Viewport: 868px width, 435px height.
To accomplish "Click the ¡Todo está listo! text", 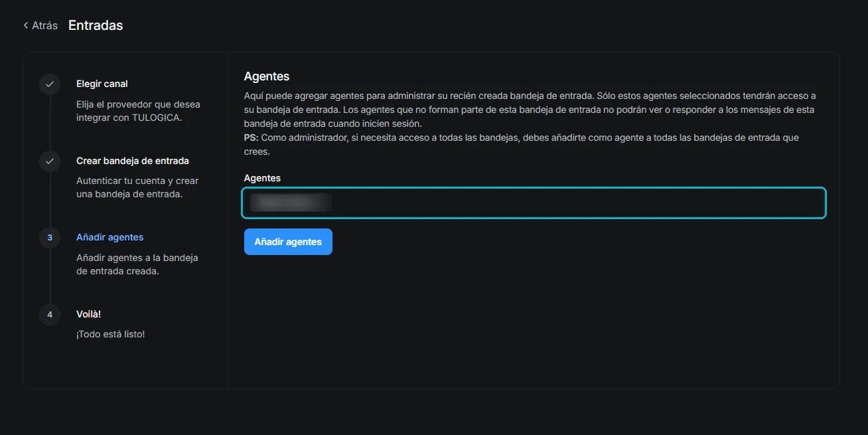I will [111, 334].
